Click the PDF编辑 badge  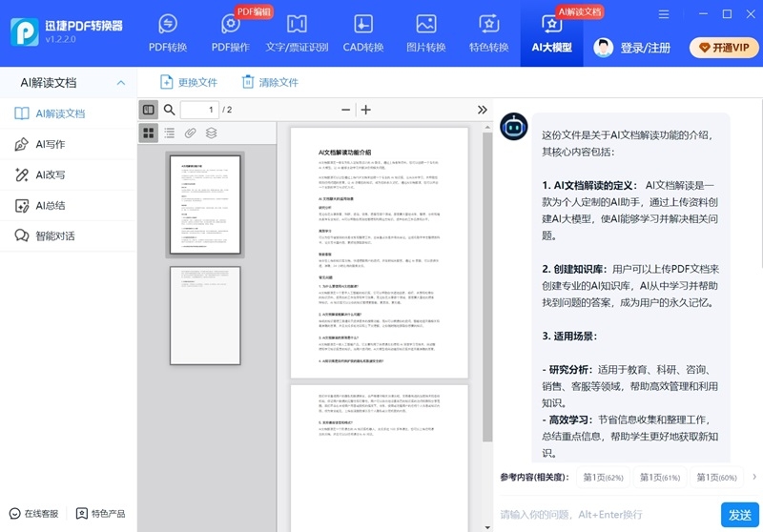pos(254,11)
